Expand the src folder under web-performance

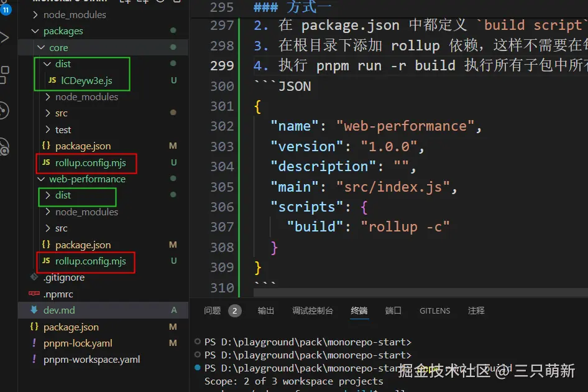click(47, 228)
